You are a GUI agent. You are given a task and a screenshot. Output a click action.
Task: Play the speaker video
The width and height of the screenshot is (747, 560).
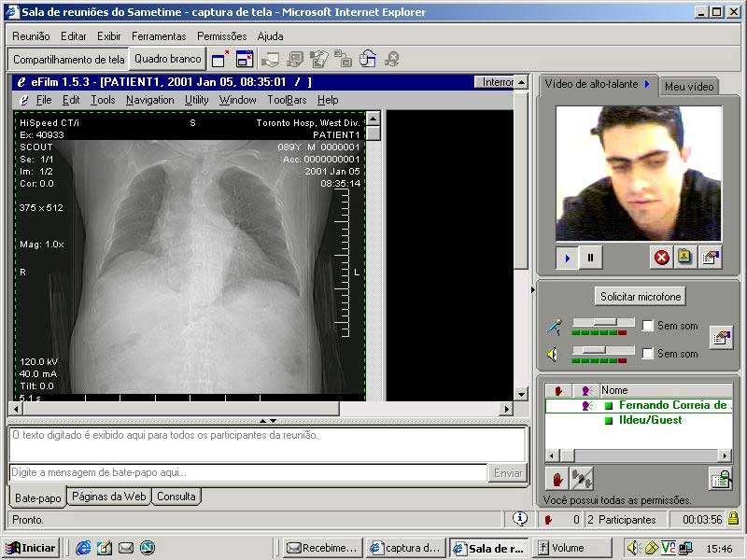[x=568, y=259]
